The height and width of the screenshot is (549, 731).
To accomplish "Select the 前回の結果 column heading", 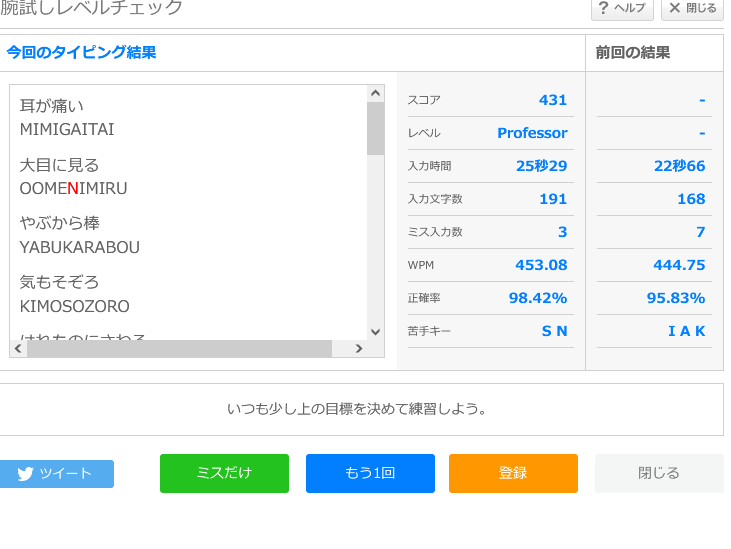I will coord(632,53).
